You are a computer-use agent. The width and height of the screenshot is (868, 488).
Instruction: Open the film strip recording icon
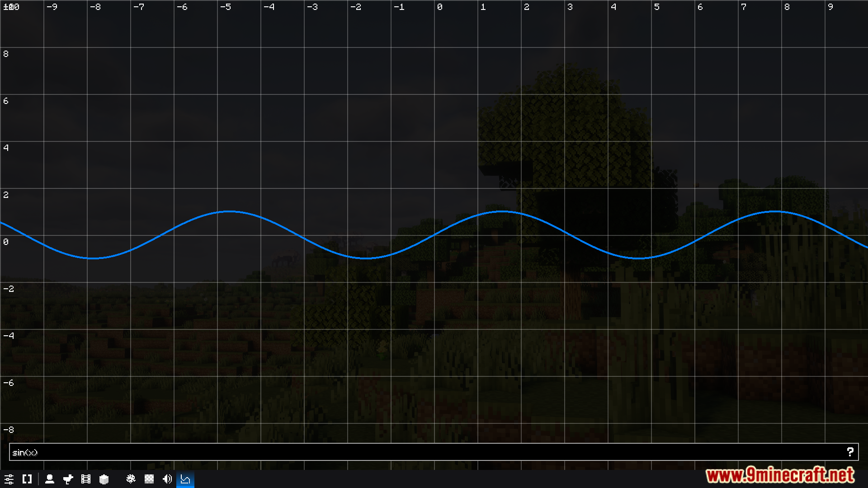[86, 479]
